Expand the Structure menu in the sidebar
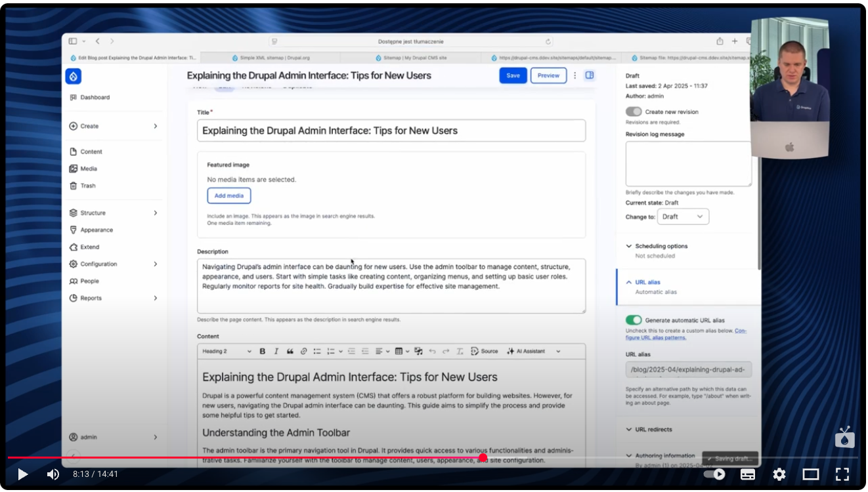The width and height of the screenshot is (868, 492). 91,213
